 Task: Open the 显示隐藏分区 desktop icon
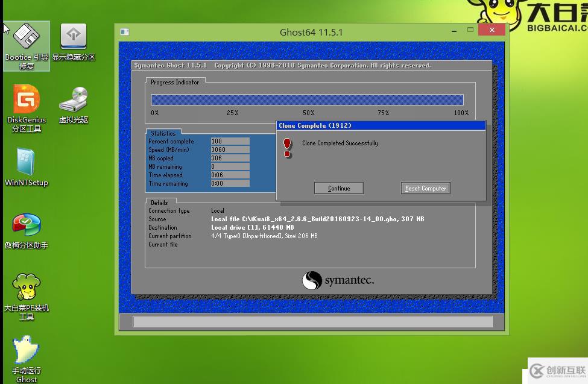(x=74, y=42)
